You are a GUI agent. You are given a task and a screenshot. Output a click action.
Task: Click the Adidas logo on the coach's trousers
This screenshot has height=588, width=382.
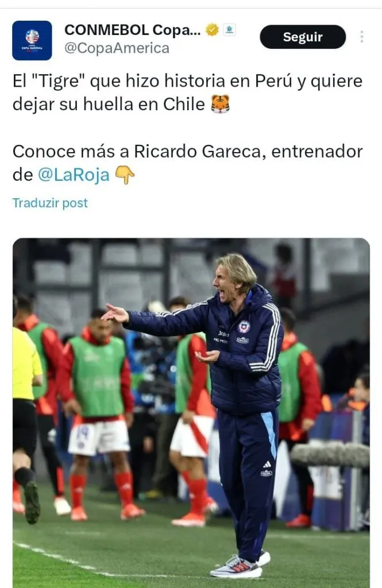267,465
